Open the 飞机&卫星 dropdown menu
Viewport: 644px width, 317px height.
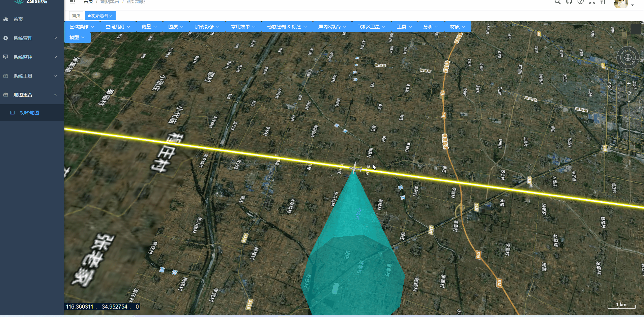(372, 27)
